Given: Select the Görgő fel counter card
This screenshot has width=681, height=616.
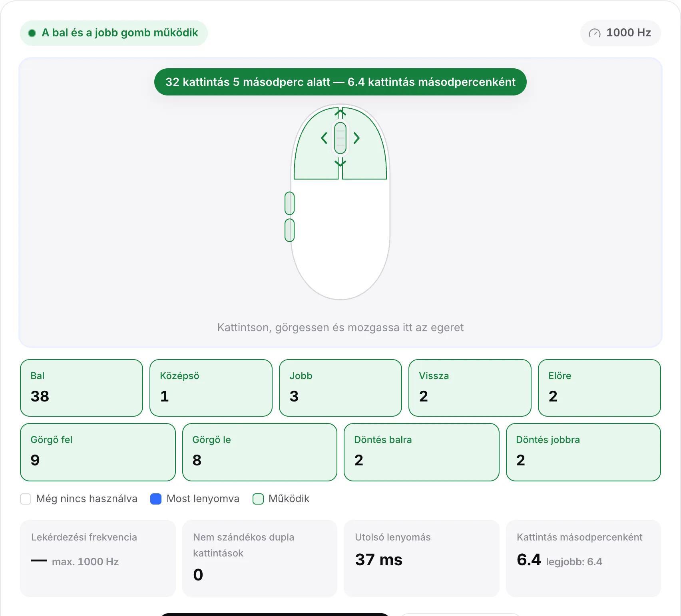Looking at the screenshot, I should [98, 452].
